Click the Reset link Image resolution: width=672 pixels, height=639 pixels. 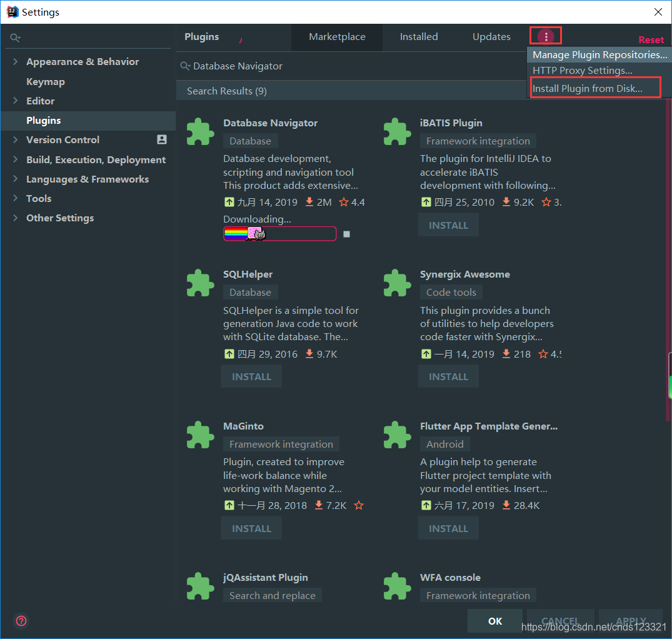(651, 40)
